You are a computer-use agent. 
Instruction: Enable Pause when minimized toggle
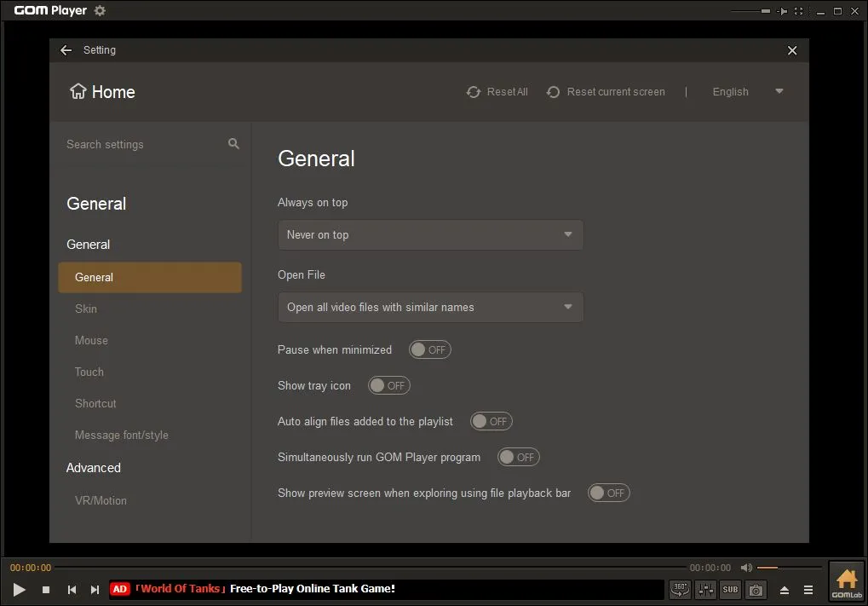429,349
